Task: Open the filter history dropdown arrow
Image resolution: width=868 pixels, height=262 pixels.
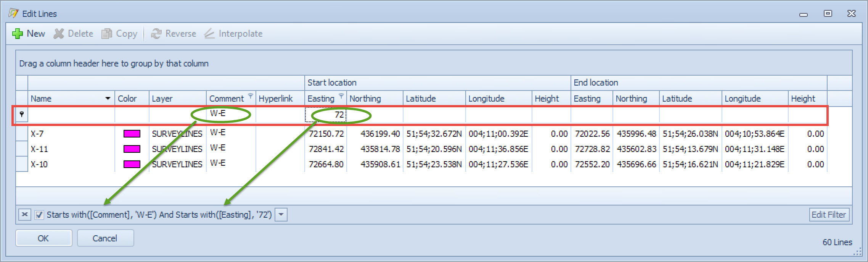Action: 281,215
